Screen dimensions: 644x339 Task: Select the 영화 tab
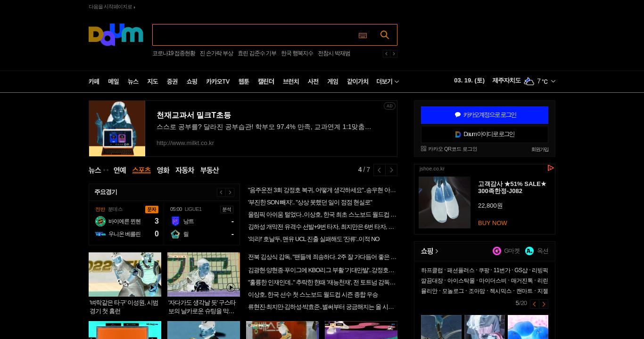click(x=163, y=170)
